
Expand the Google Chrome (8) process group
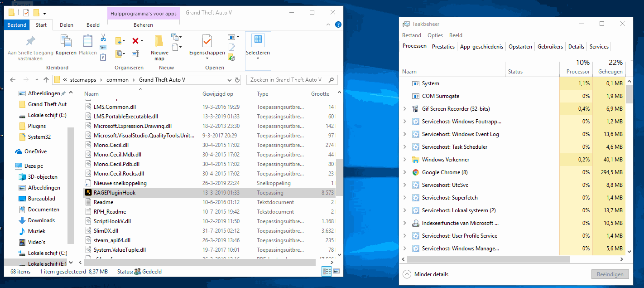[404, 172]
